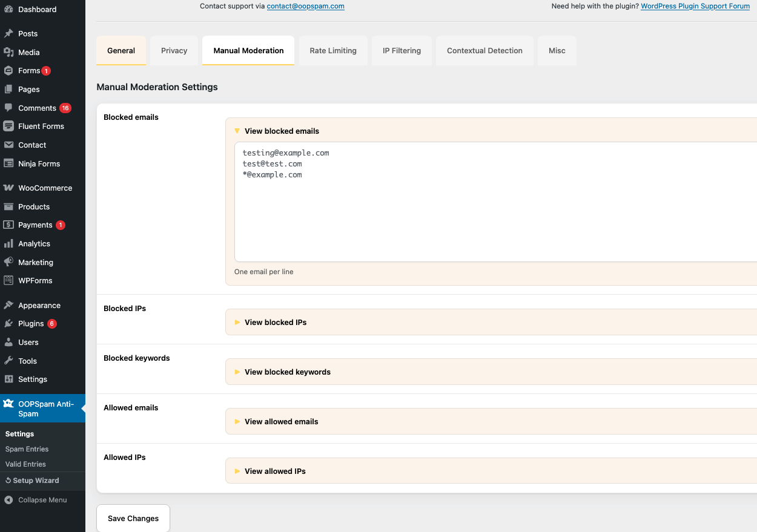Viewport: 757px width, 532px height.
Task: Click the Collapse Menu arrow icon
Action: click(x=8, y=501)
